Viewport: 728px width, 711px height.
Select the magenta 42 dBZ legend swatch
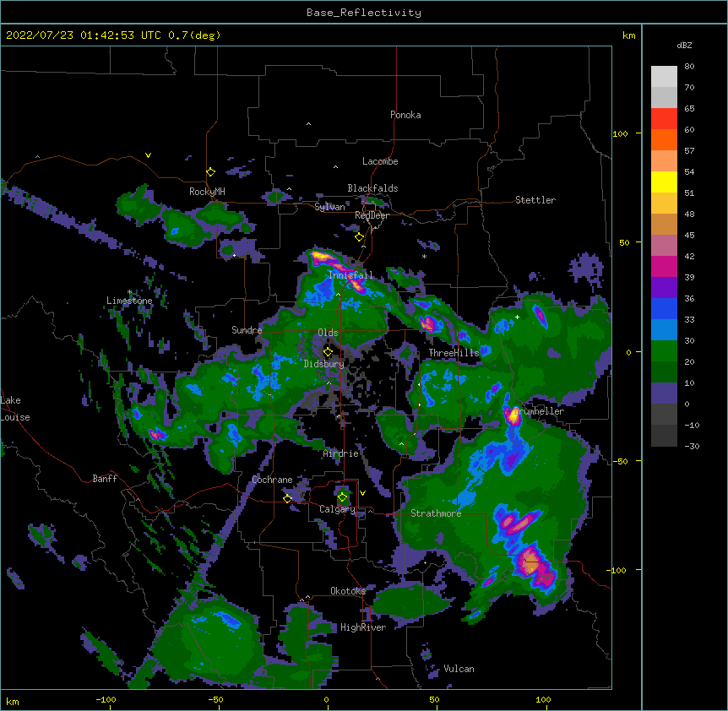click(664, 266)
